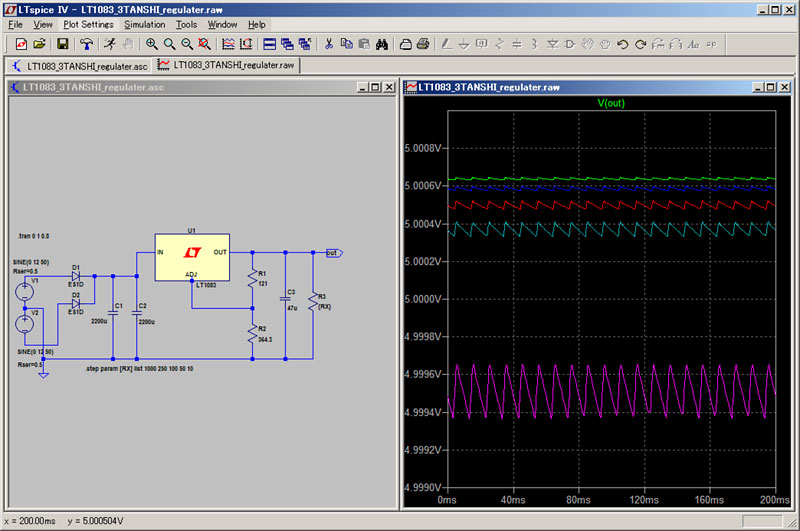800x531 pixels.
Task: Click the Copy icon in toolbar
Action: point(346,44)
